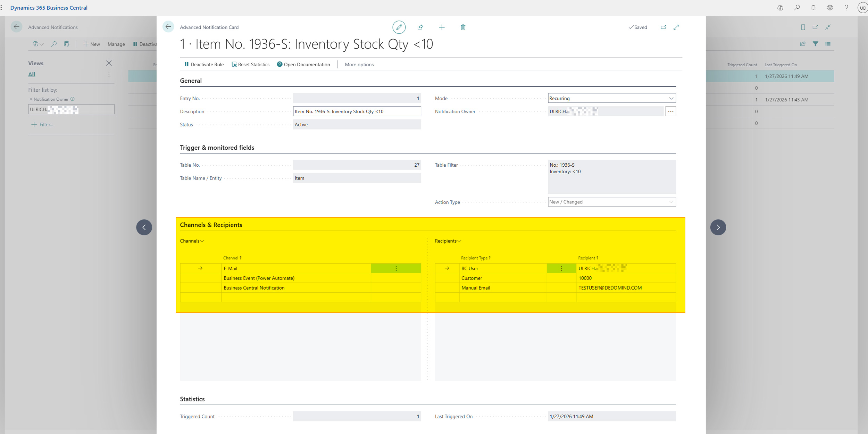Expand the Channels subpage menu

(x=192, y=241)
